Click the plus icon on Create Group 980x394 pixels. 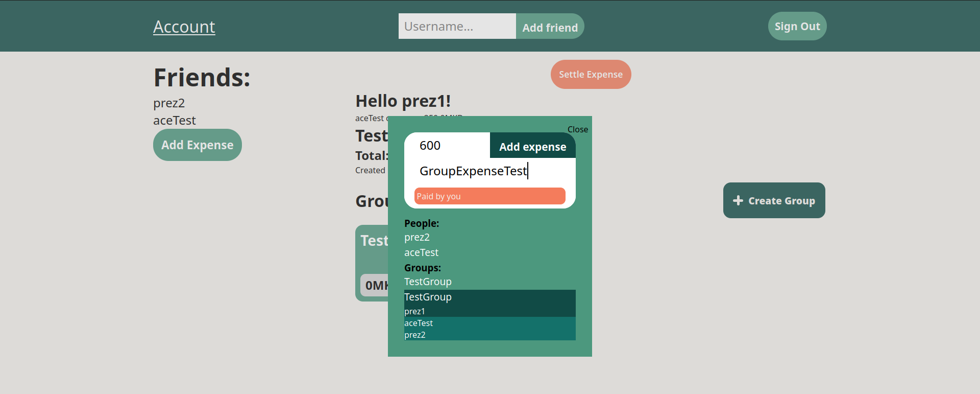[x=738, y=201]
